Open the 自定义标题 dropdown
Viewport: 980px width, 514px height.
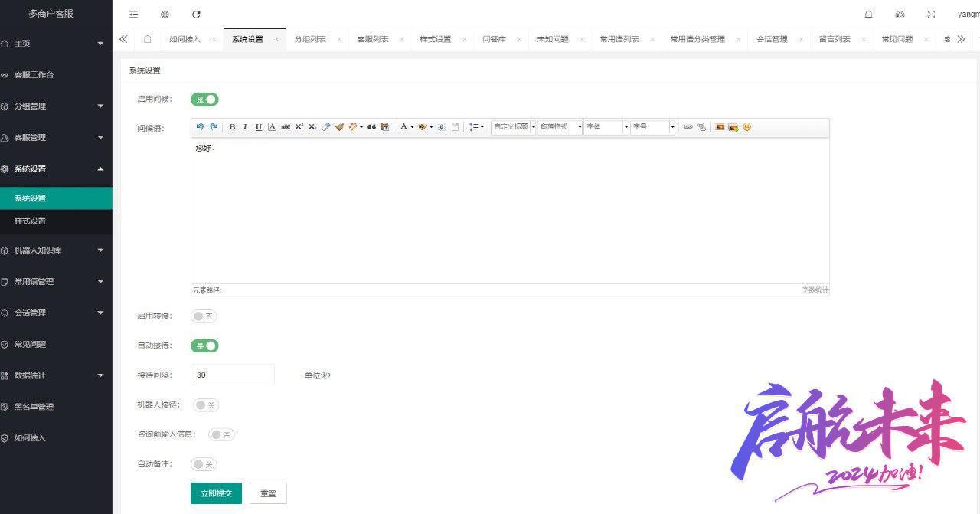[x=514, y=127]
